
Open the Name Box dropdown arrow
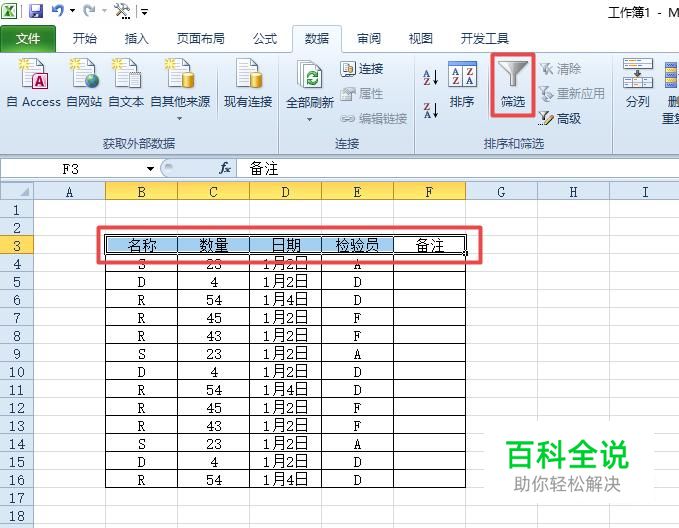pyautogui.click(x=150, y=168)
